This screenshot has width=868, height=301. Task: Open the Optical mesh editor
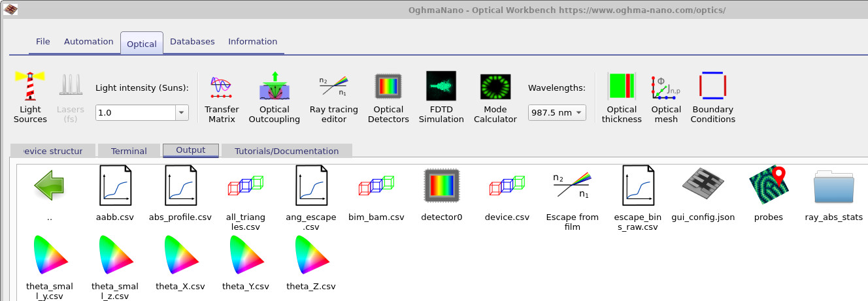(666, 97)
